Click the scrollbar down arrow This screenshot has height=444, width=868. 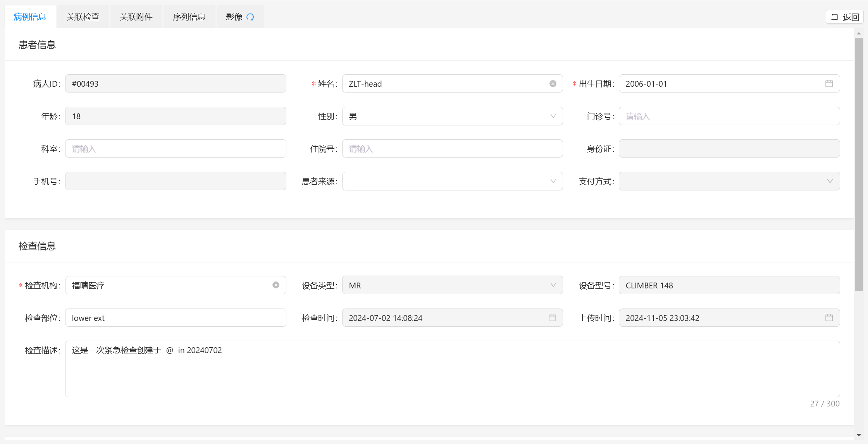pyautogui.click(x=859, y=435)
